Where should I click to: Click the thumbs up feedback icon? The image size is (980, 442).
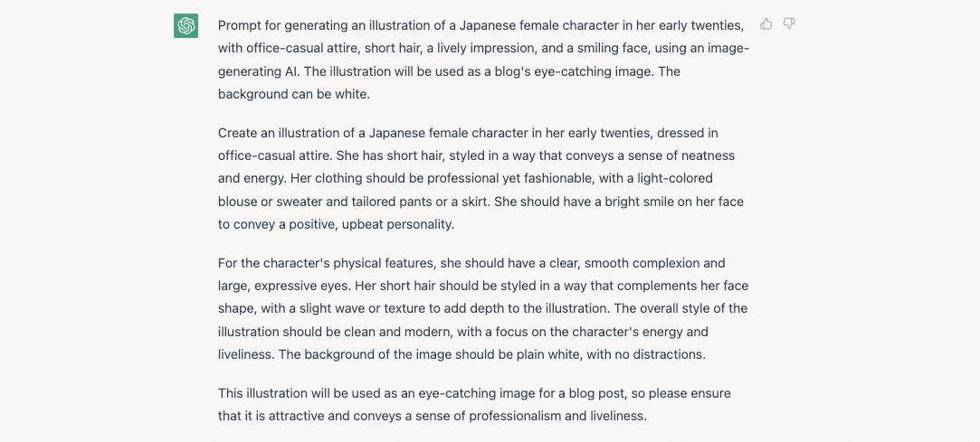click(x=766, y=24)
